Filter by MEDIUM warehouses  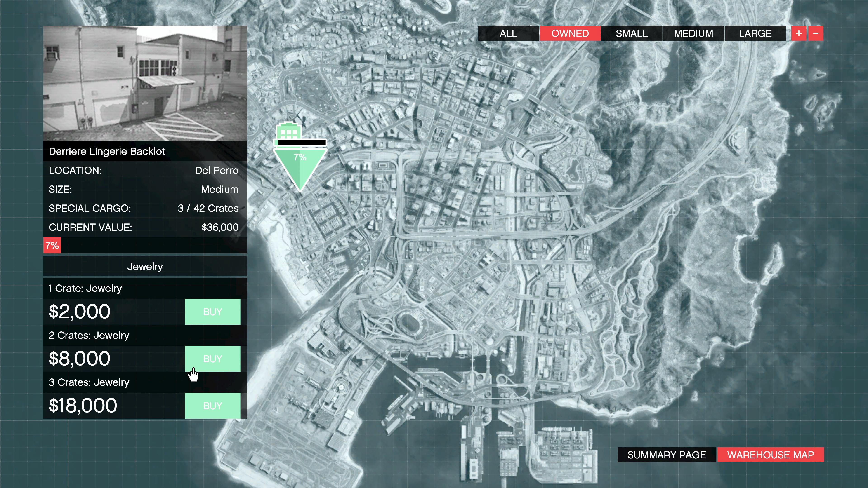[693, 33]
